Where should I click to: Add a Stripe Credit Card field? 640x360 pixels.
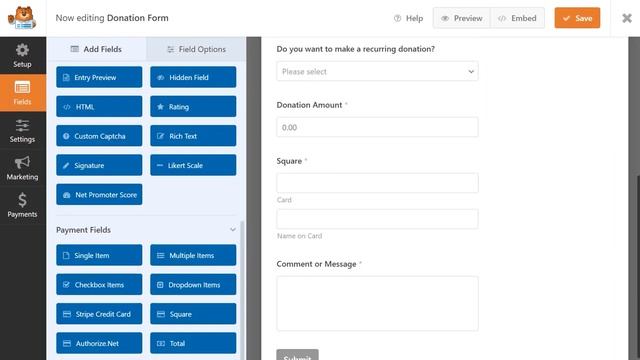point(99,314)
